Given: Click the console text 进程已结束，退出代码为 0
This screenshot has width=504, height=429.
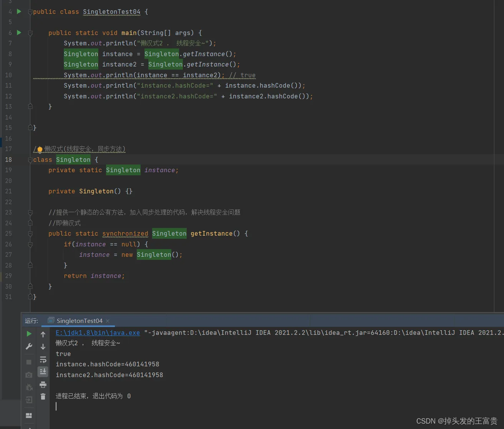Looking at the screenshot, I should coord(93,396).
